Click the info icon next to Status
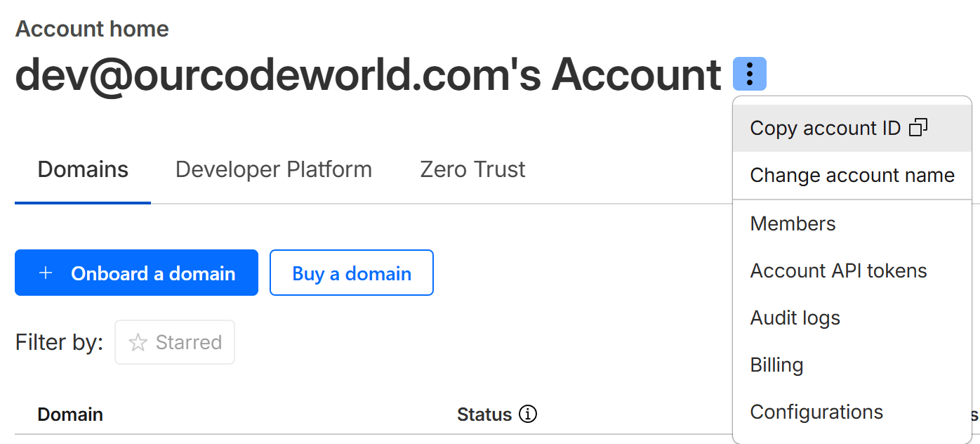Image resolution: width=980 pixels, height=444 pixels. [x=528, y=414]
